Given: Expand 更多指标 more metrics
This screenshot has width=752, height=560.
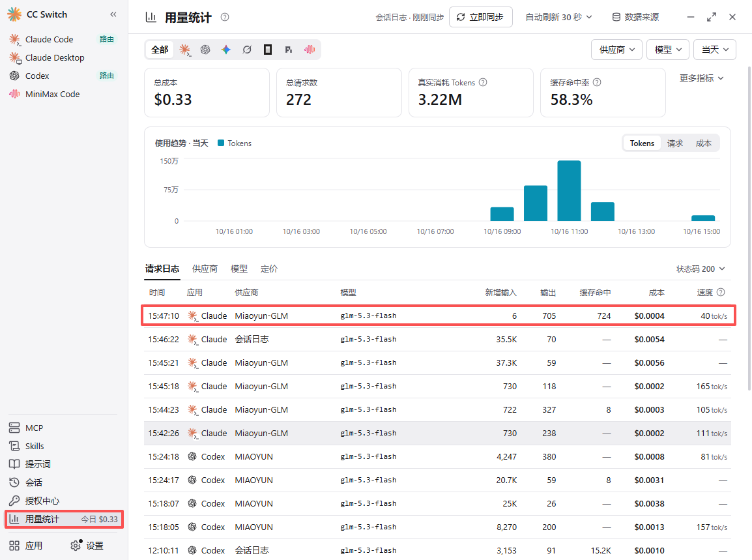Looking at the screenshot, I should click(x=701, y=78).
